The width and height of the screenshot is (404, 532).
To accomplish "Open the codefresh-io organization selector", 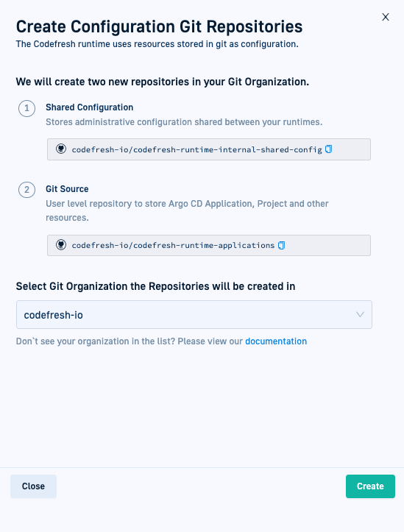I will [x=194, y=314].
